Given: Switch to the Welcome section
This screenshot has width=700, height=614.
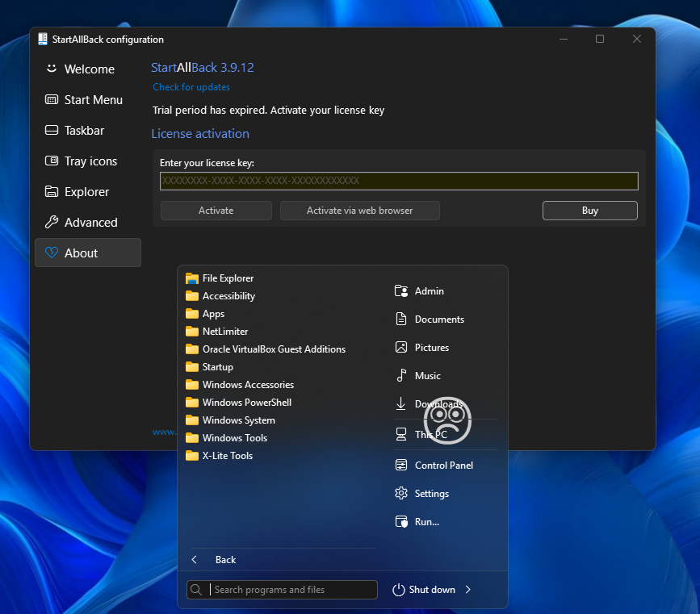Looking at the screenshot, I should (88, 69).
